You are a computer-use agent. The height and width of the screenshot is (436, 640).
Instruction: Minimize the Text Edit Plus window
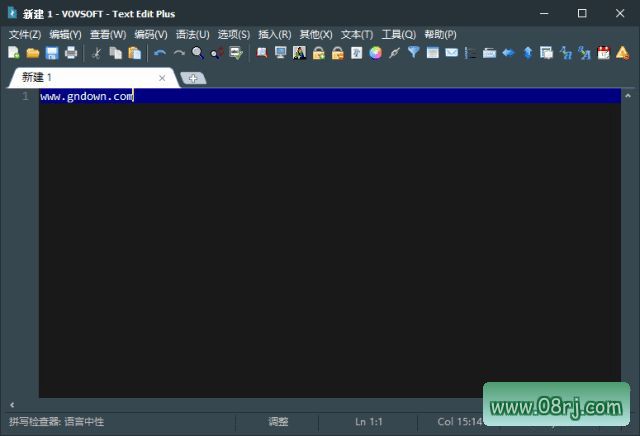[x=544, y=13]
